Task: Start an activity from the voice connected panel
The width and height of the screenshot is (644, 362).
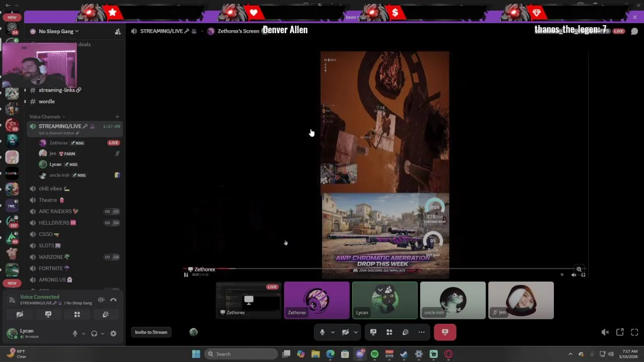Action: [77, 314]
